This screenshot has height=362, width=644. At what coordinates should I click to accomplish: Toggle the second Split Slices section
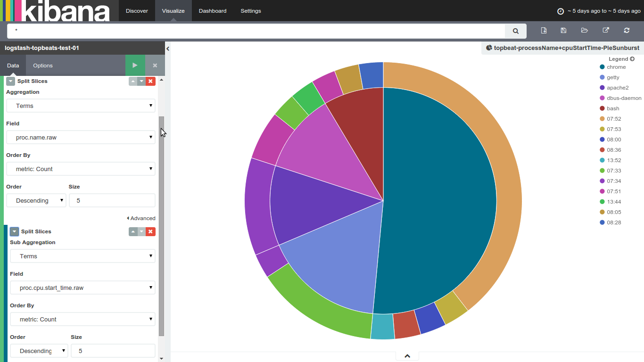(x=14, y=231)
